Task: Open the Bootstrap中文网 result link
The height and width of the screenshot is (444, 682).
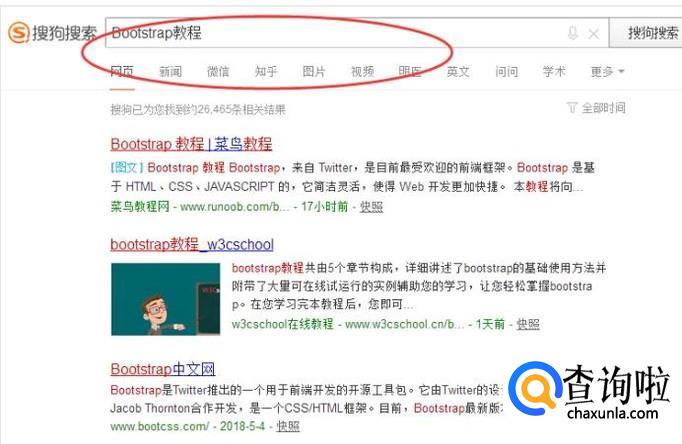Action: pyautogui.click(x=163, y=369)
